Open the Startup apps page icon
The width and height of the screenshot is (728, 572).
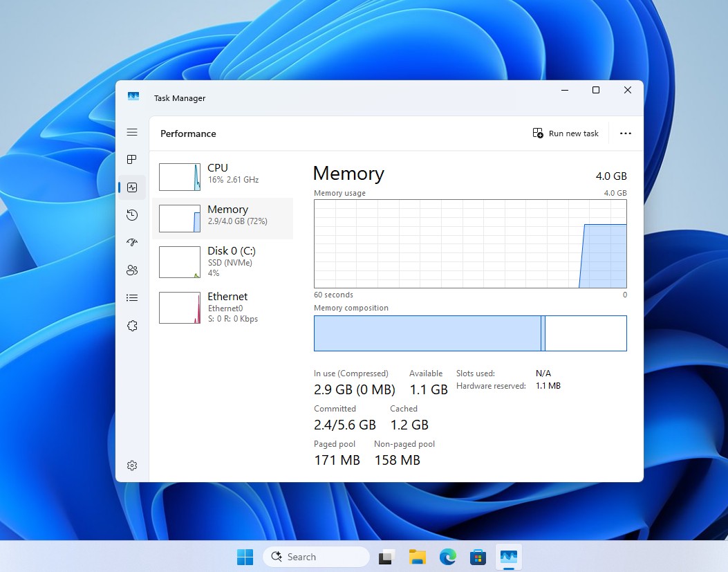[132, 242]
